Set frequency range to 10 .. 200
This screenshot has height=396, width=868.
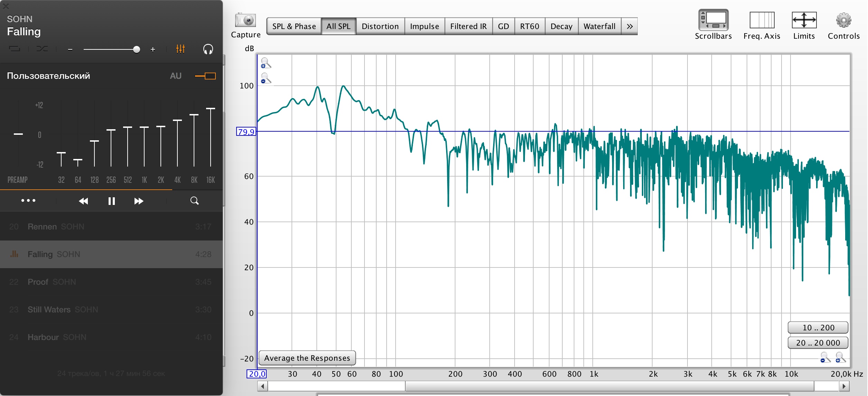pyautogui.click(x=818, y=328)
